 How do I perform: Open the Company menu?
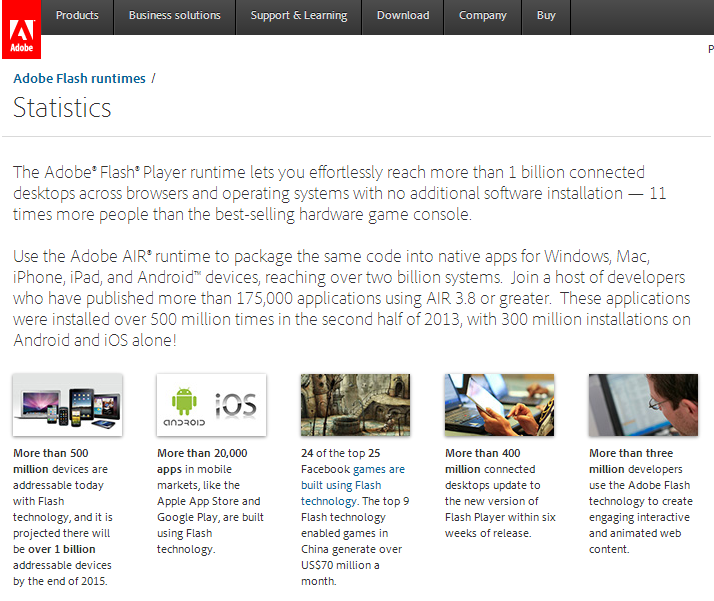tap(483, 15)
